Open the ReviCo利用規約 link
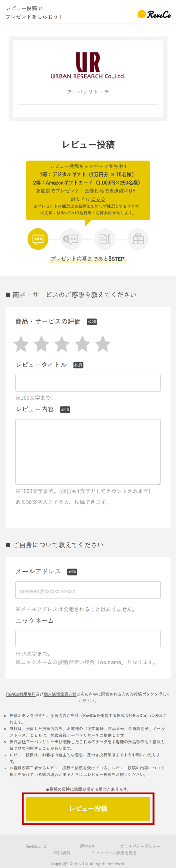Image resolution: width=176 pixels, height=868 pixels. point(21,694)
